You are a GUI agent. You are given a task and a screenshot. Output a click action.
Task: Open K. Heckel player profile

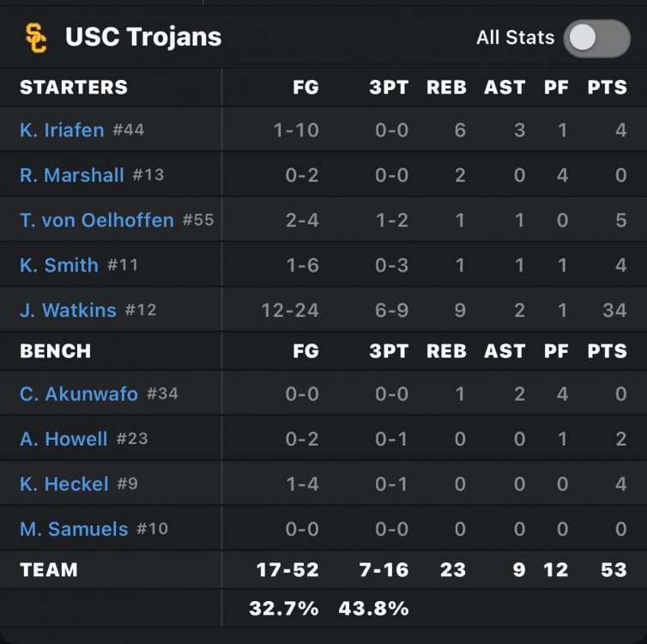pos(64,483)
